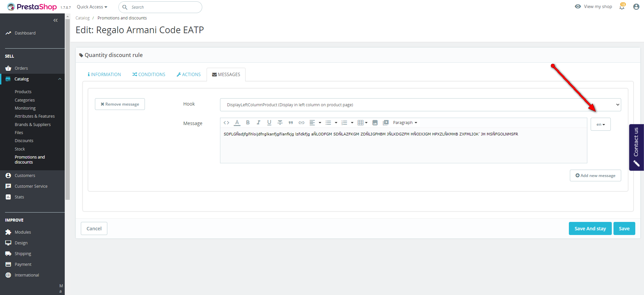Screen dimensions: 644x295
Task: Select the Messages tab
Action: tap(226, 74)
